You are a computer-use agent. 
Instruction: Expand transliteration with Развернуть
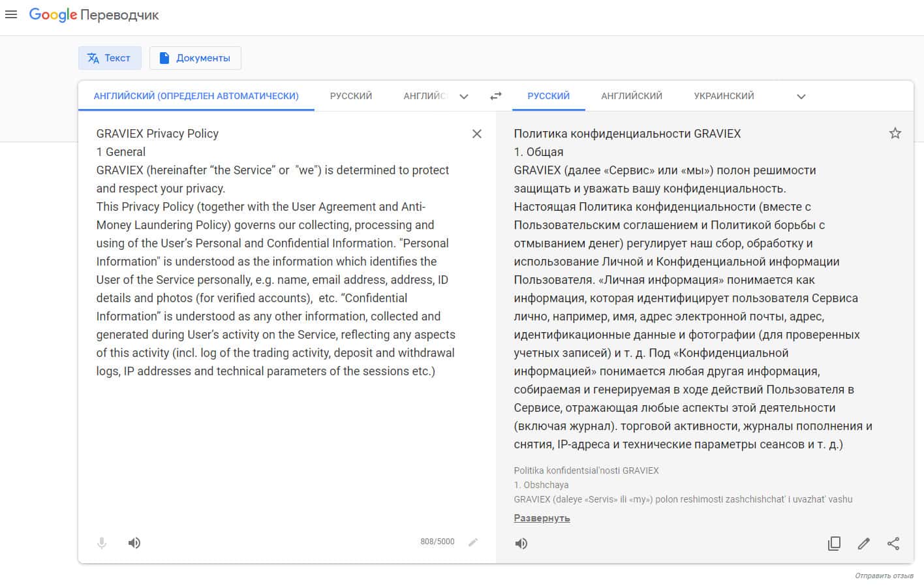542,518
